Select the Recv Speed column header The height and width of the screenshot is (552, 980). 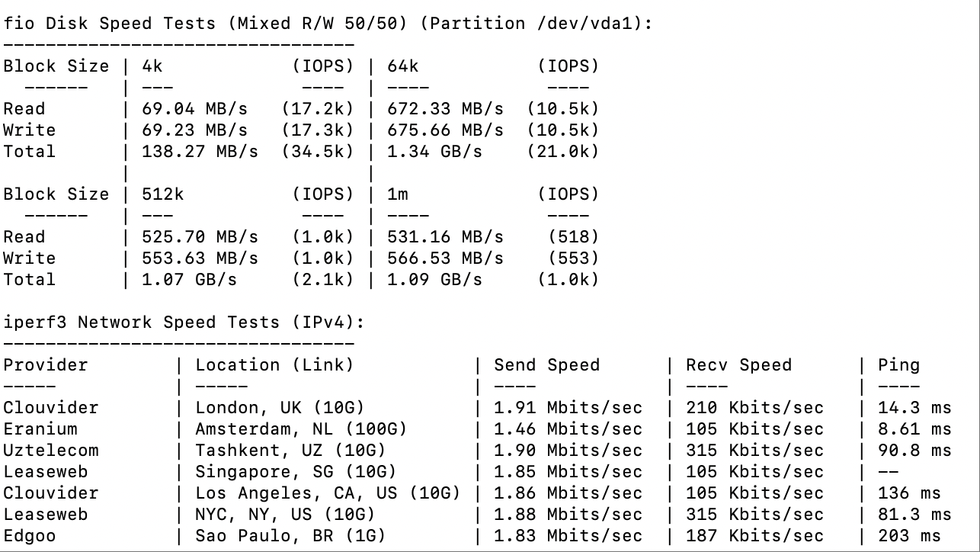coord(739,365)
